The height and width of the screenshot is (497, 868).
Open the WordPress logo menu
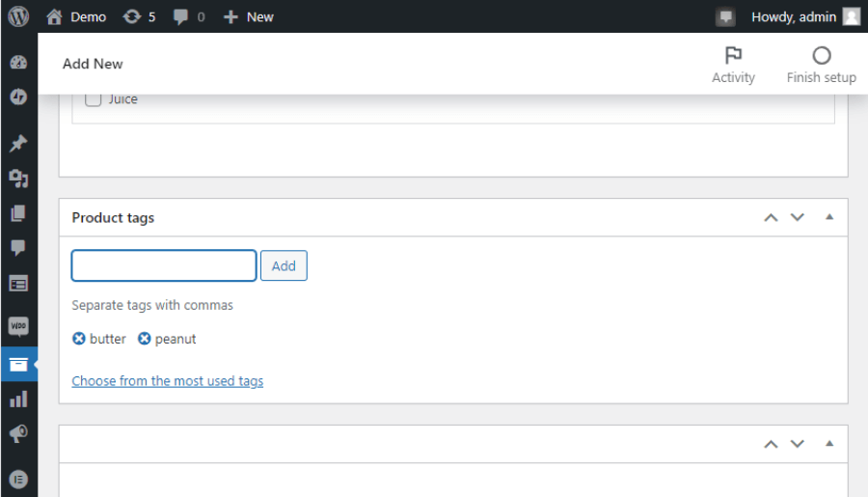18,16
